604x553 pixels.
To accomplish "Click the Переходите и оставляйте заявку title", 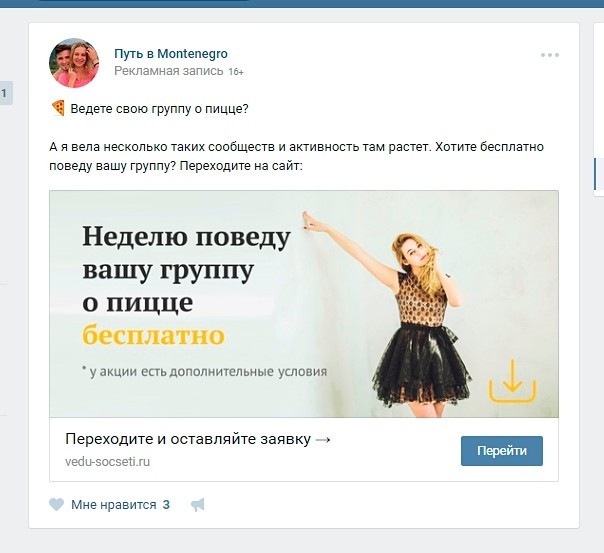I will coord(198,439).
